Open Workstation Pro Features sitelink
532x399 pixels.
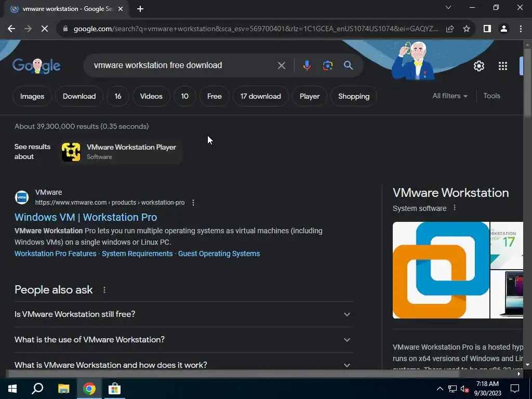55,254
